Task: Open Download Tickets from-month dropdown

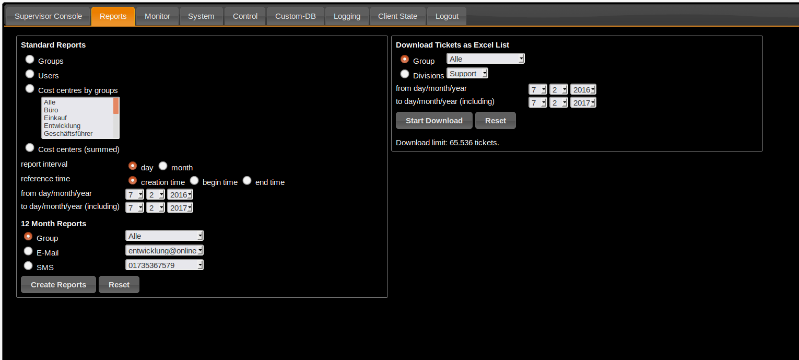Action: [x=558, y=90]
